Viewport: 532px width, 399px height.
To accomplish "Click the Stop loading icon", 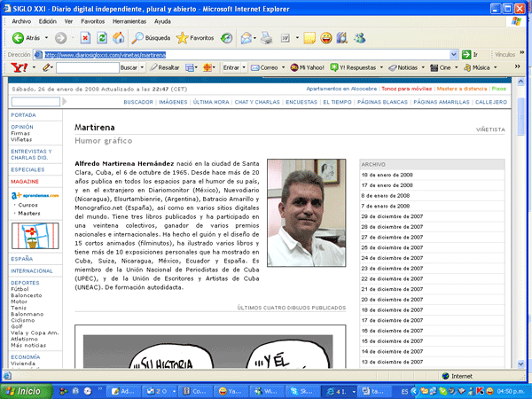I will point(85,38).
